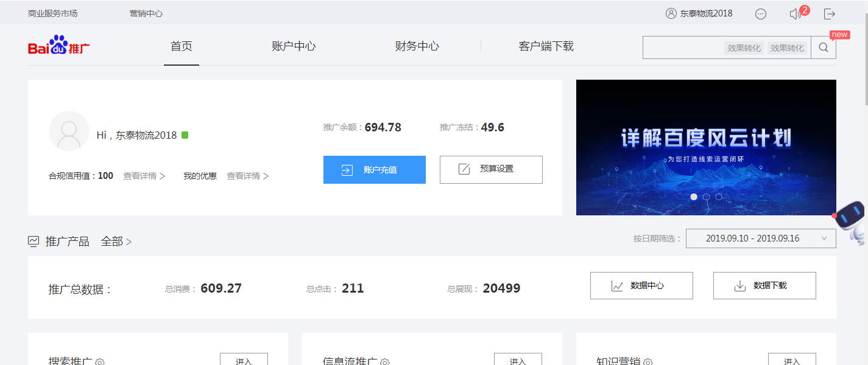Click the chart icon beside 推广产品

pyautogui.click(x=34, y=242)
